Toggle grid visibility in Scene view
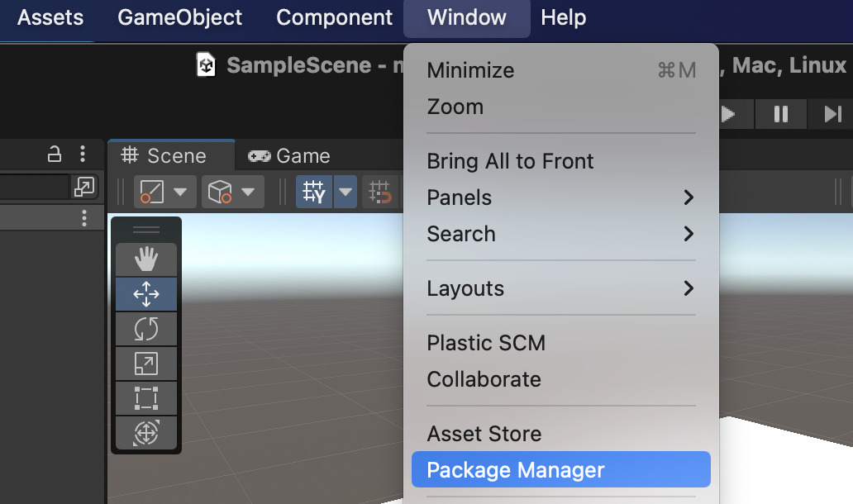853x504 pixels. point(314,193)
